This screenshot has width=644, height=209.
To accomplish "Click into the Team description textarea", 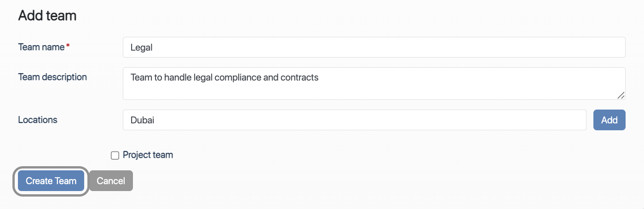I will (374, 88).
